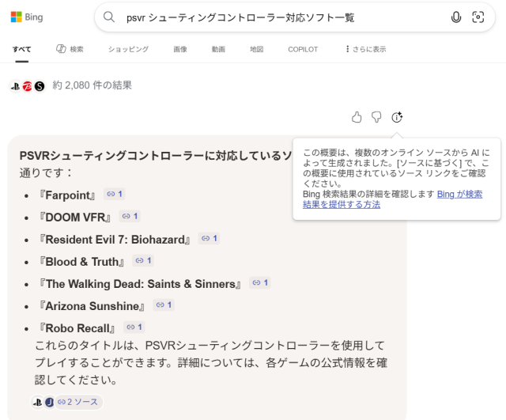The height and width of the screenshot is (420, 506).
Task: Open the 地図 maps tab
Action: click(256, 49)
